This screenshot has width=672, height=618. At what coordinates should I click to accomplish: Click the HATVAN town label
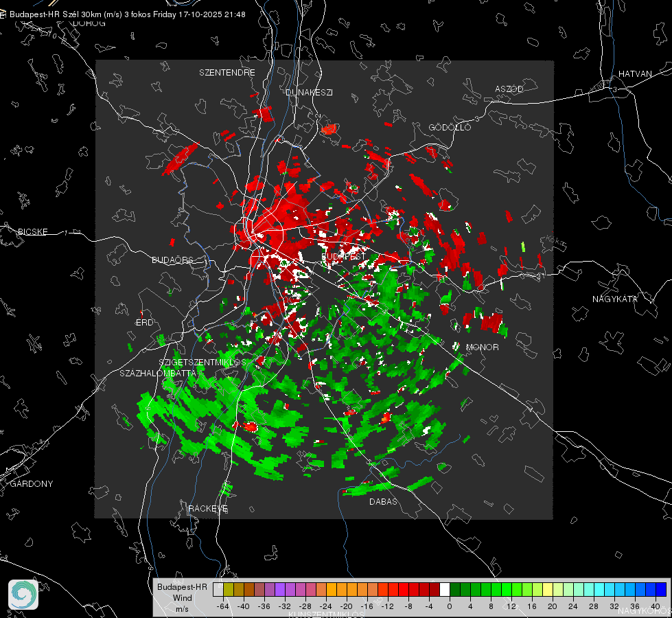(635, 73)
